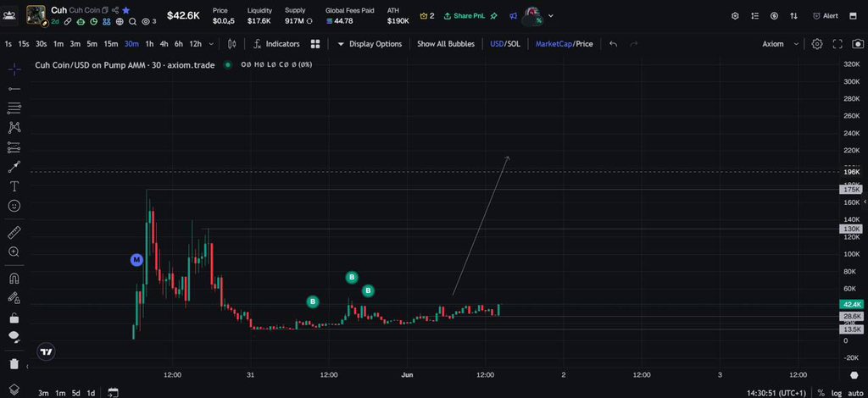Click the trash remove drawings icon

point(14,364)
